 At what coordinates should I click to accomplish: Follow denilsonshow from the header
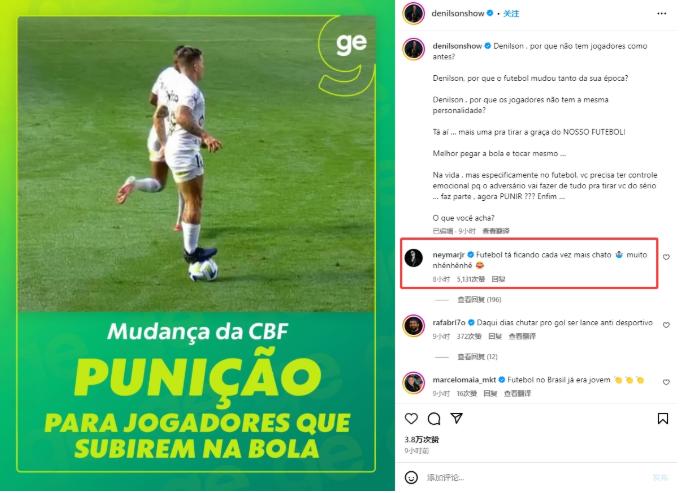(x=511, y=13)
